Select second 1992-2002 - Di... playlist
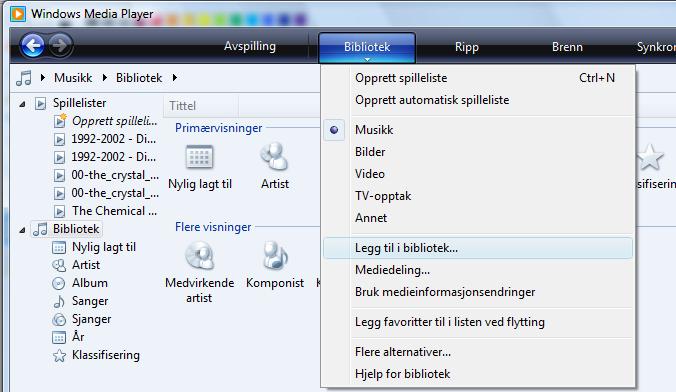 point(113,157)
